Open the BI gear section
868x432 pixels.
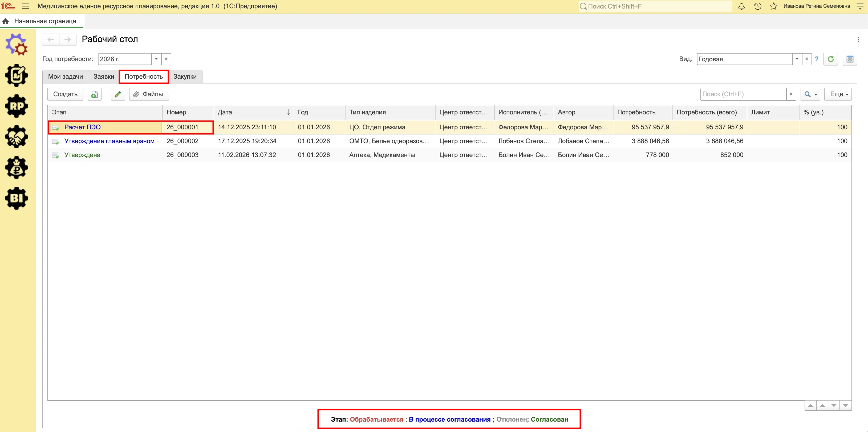pyautogui.click(x=16, y=198)
